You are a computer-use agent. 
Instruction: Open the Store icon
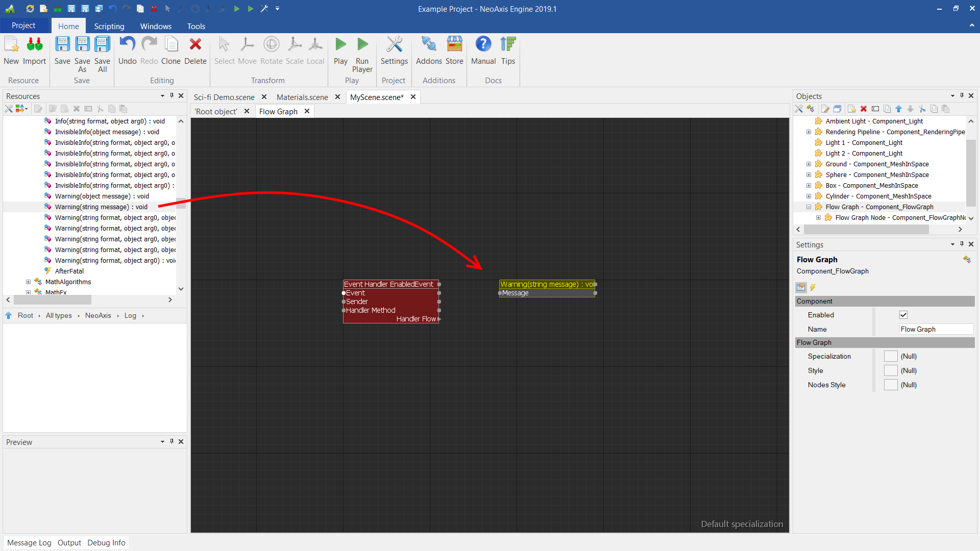click(x=454, y=45)
